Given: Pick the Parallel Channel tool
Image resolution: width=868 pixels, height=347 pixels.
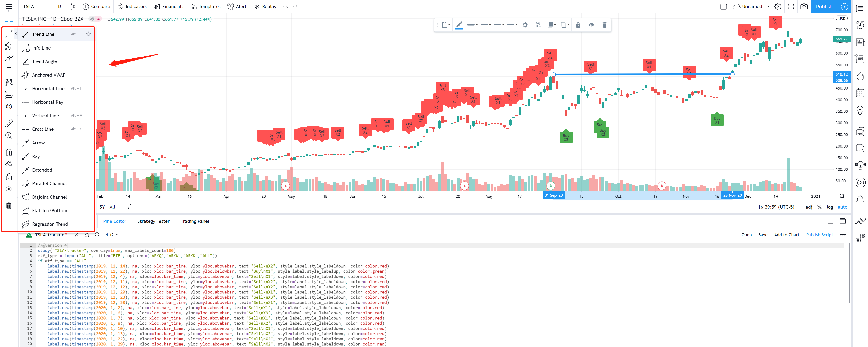Looking at the screenshot, I should pos(49,183).
